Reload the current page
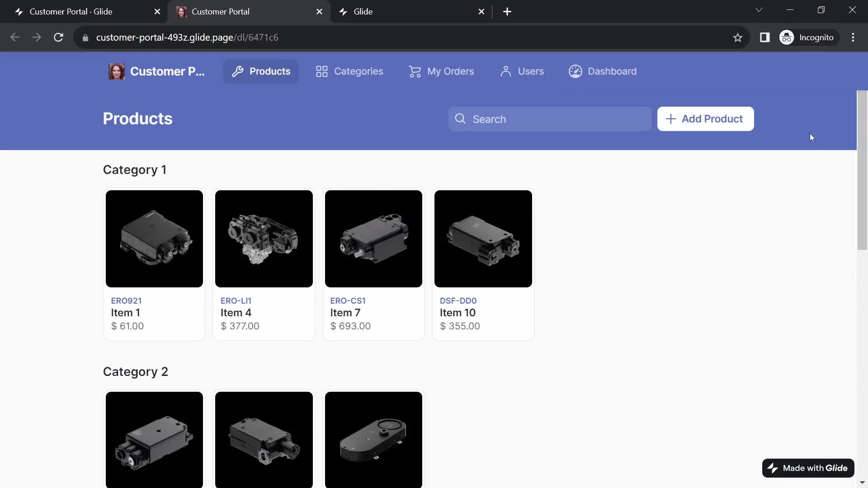The image size is (868, 488). (58, 38)
